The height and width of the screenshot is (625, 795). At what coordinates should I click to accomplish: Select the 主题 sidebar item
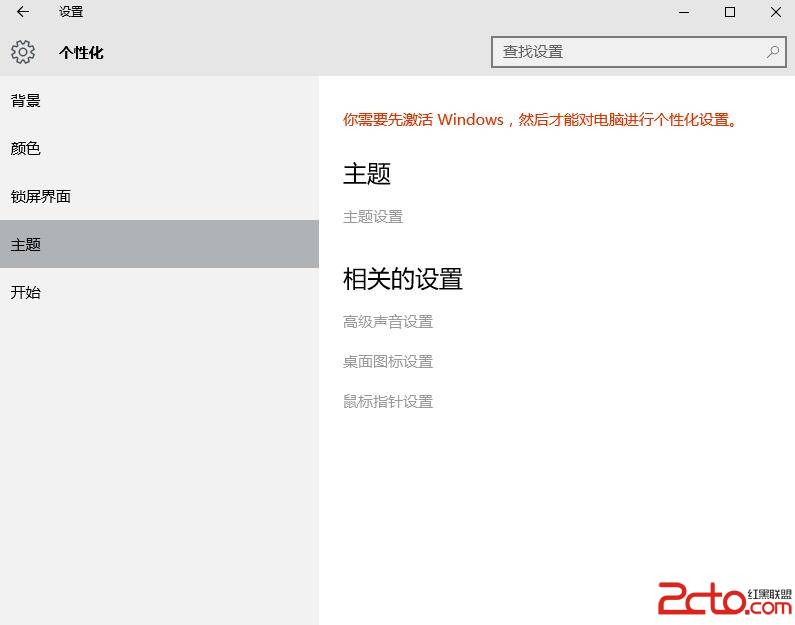point(26,245)
